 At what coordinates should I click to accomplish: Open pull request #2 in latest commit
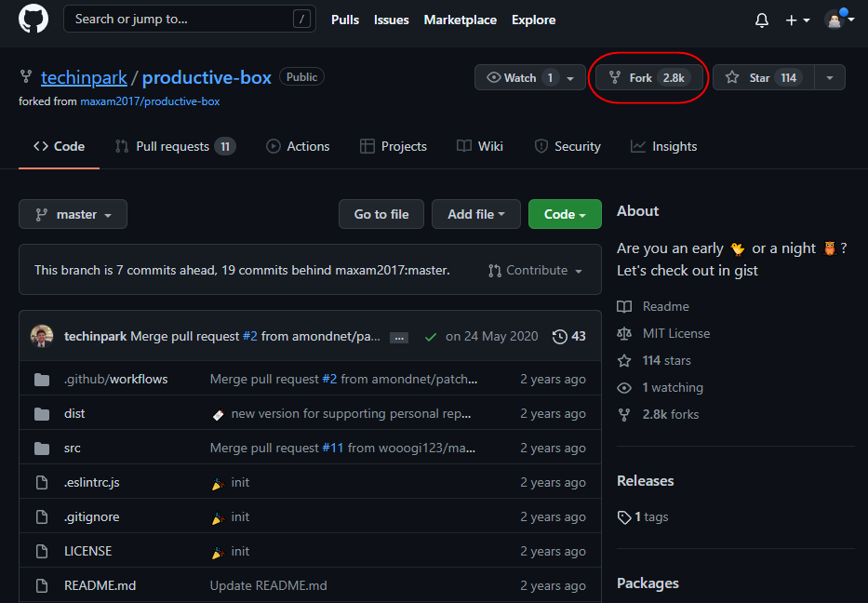(x=250, y=337)
